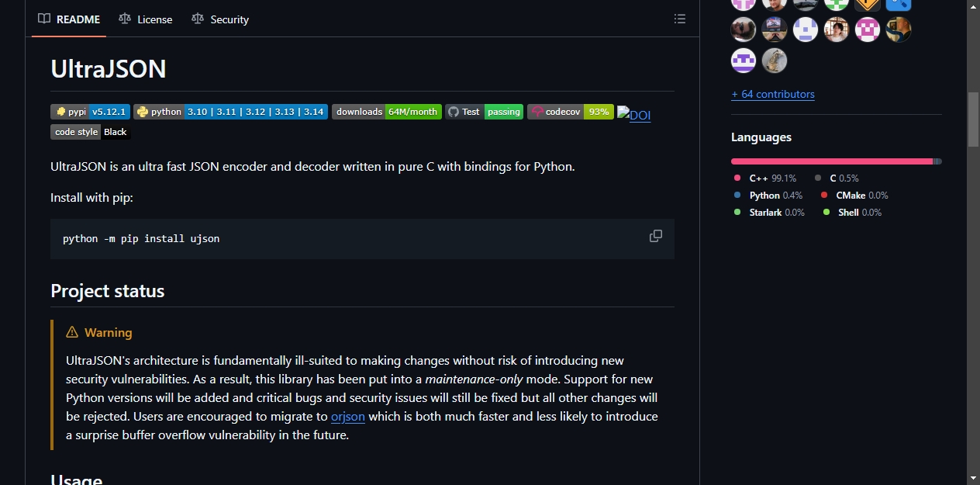This screenshot has height=485, width=980.
Task: Switch to the License tab
Action: click(146, 19)
